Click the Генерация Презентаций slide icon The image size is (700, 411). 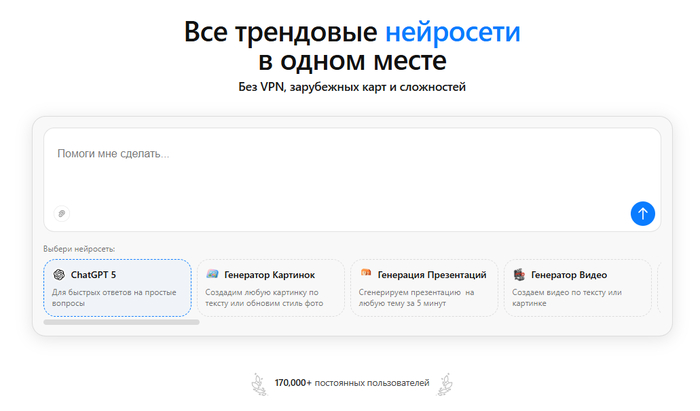pos(366,274)
